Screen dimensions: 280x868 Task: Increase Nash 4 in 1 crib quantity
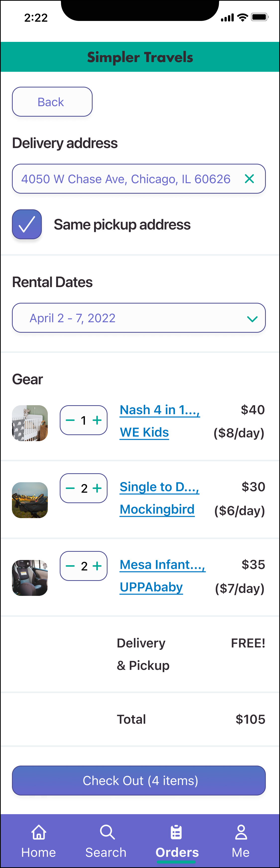point(97,420)
